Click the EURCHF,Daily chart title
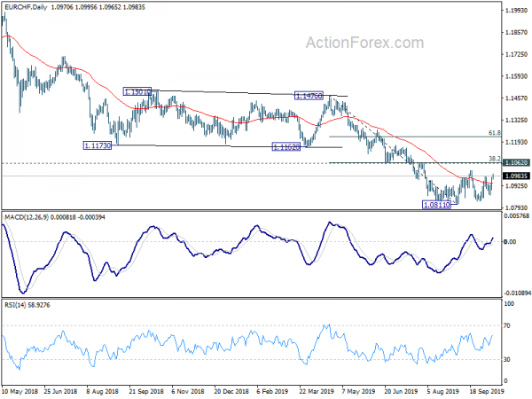532x399 pixels. click(x=26, y=7)
